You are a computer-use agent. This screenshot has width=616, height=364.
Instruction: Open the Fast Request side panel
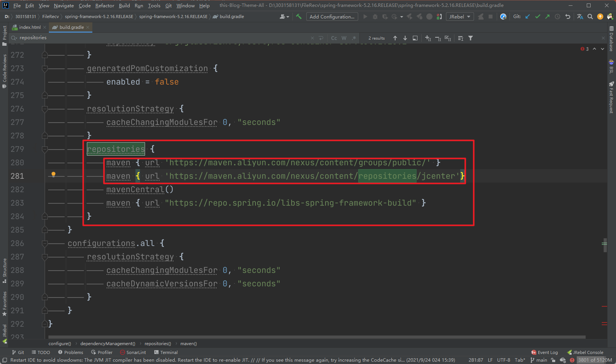(x=611, y=97)
